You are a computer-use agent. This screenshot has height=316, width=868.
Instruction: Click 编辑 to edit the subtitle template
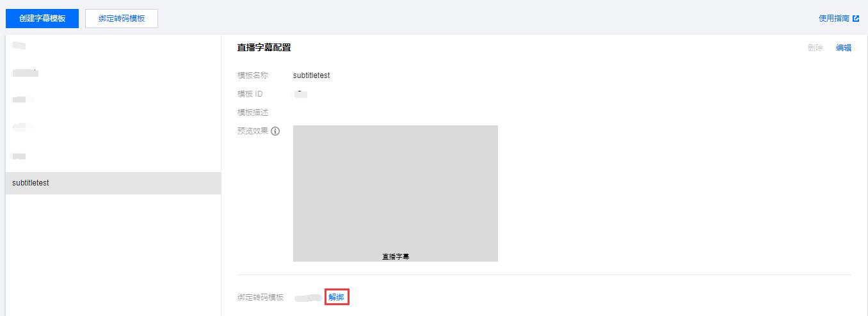pyautogui.click(x=844, y=48)
